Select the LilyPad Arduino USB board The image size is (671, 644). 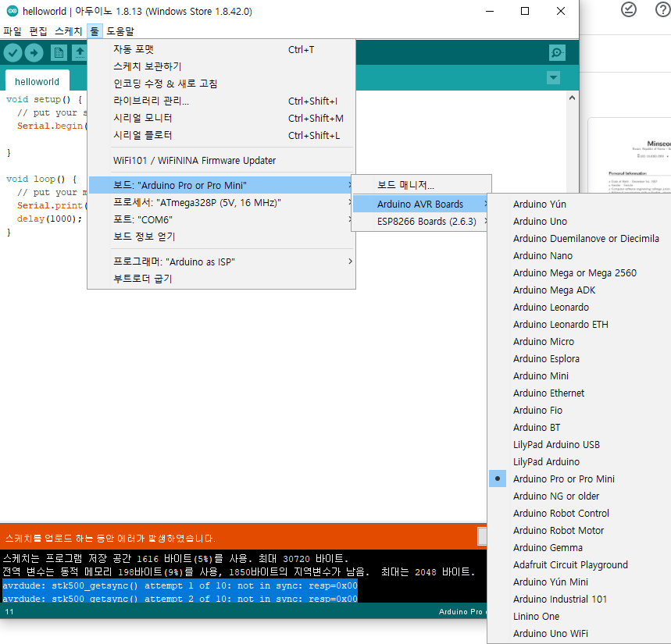pos(580,444)
